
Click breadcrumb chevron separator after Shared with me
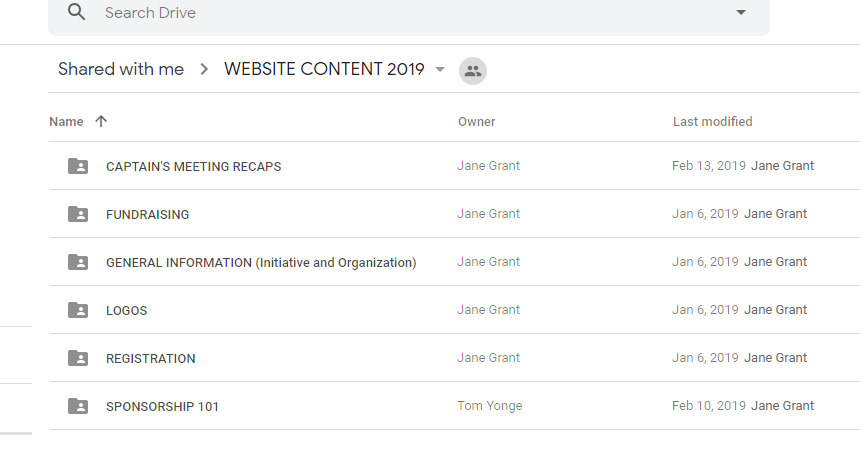coord(204,69)
